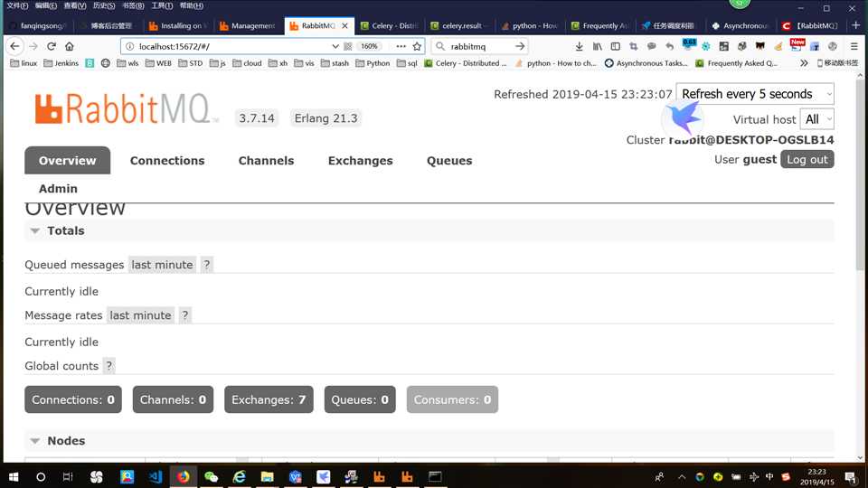Change Queued messages last minute range

click(162, 265)
